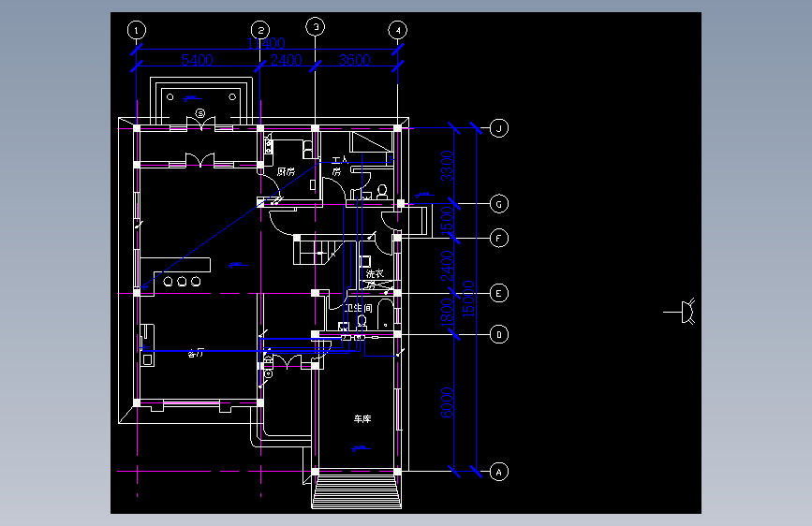Click the 厨房 kitchen room label
The height and width of the screenshot is (526, 812).
coord(286,171)
